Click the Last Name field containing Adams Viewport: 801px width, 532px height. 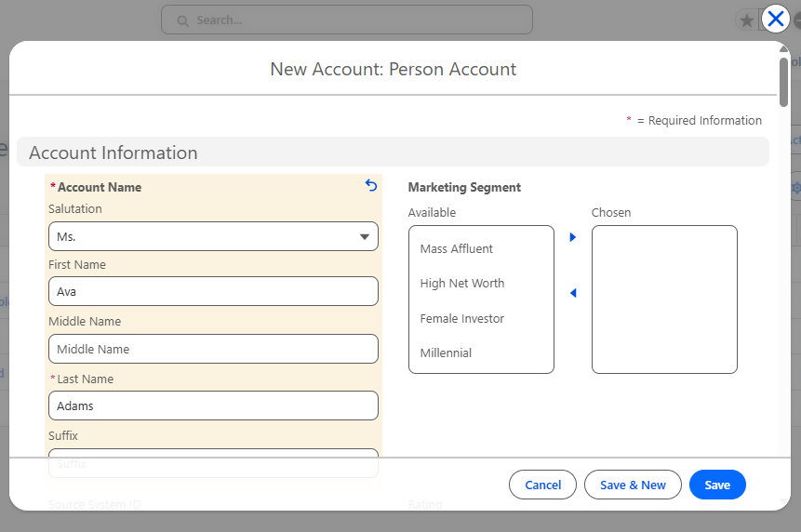click(x=213, y=406)
